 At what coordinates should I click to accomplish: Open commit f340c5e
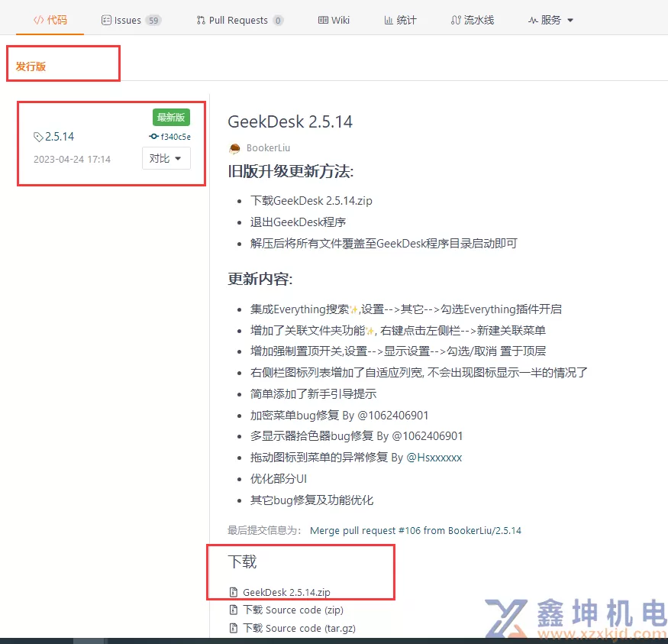coord(176,137)
